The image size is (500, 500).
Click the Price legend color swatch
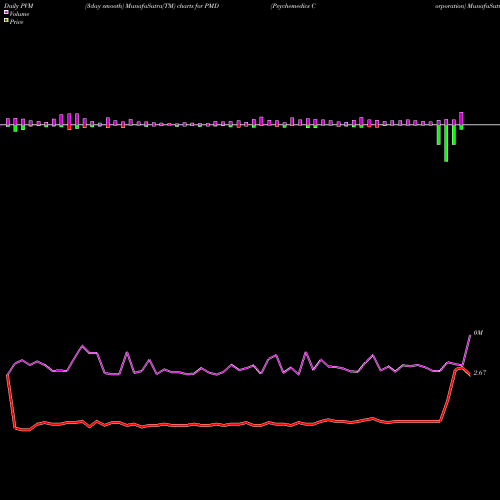click(6, 21)
